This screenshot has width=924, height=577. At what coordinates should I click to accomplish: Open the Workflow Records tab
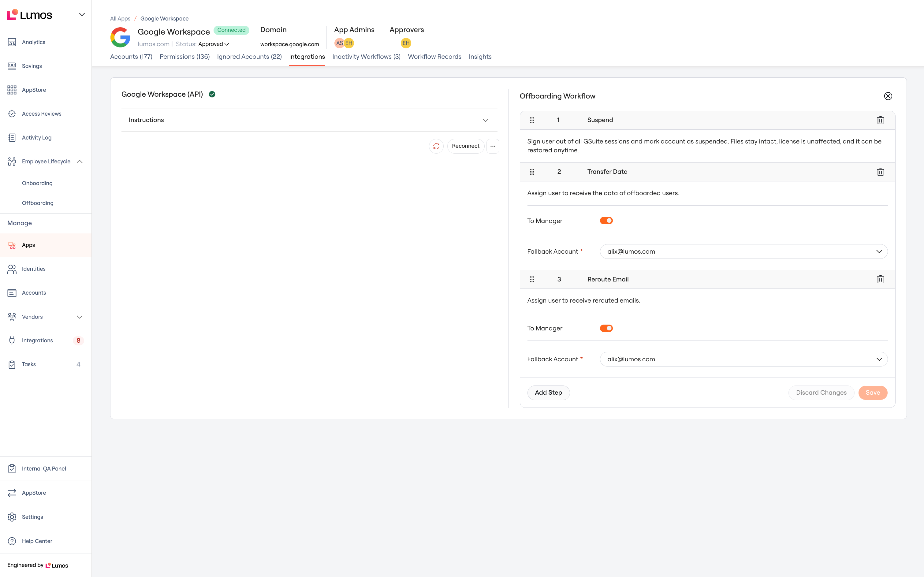click(x=434, y=57)
